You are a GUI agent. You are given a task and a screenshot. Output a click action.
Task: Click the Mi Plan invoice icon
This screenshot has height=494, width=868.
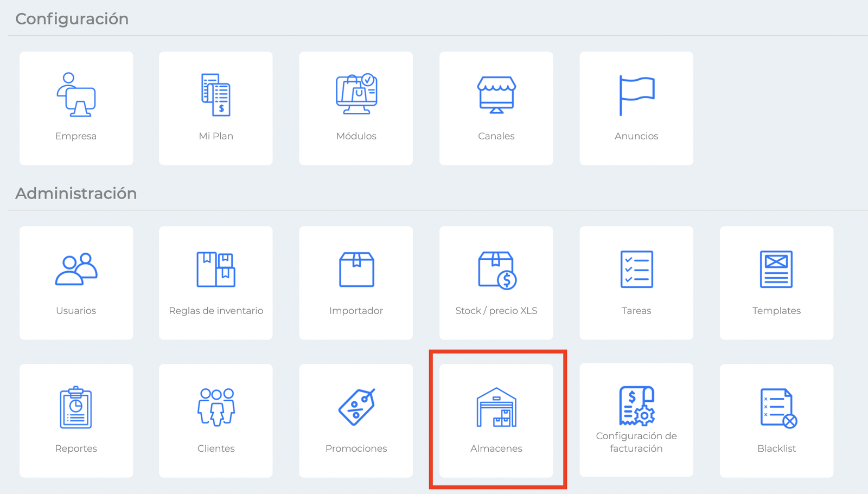click(x=216, y=95)
